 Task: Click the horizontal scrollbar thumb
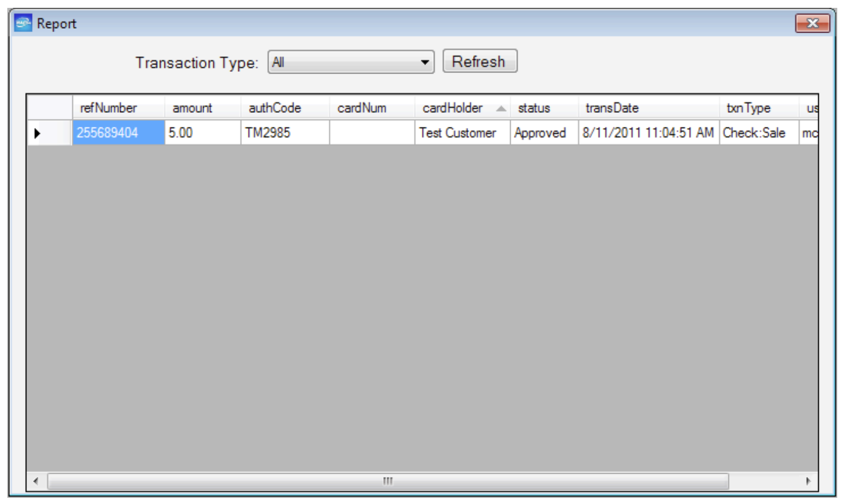click(x=387, y=481)
